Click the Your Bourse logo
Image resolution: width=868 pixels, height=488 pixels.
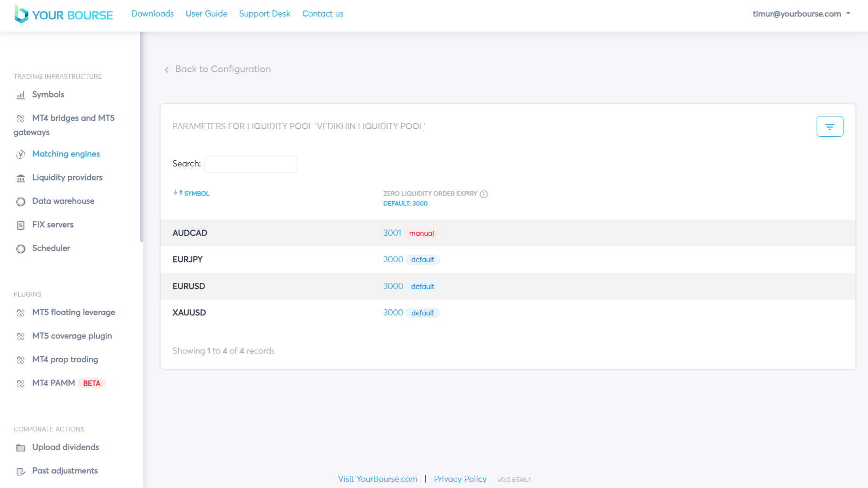(64, 15)
